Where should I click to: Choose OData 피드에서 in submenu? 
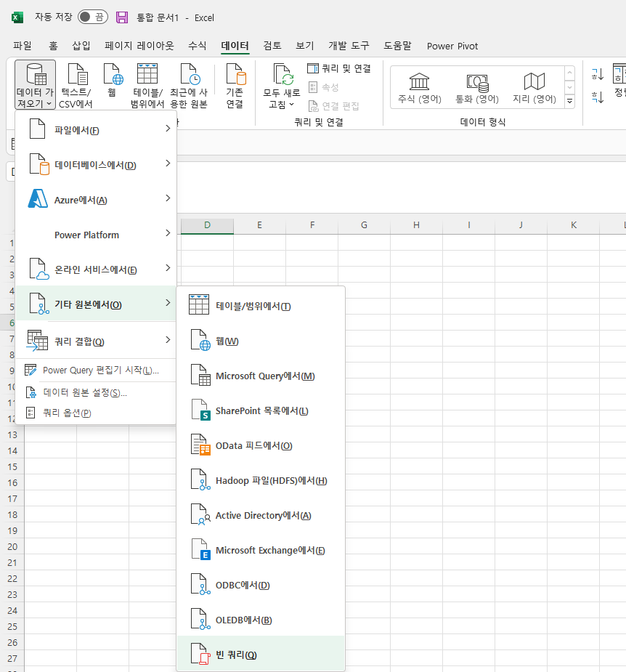tap(261, 445)
